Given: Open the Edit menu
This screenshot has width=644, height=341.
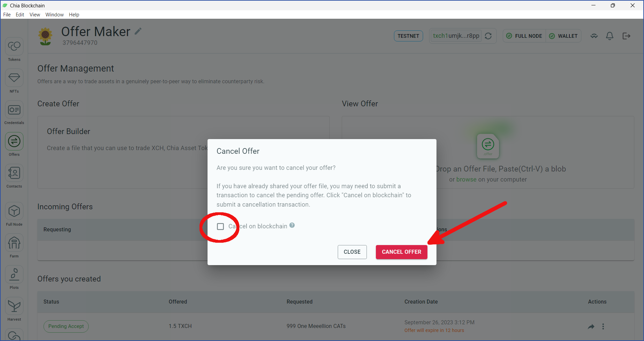Looking at the screenshot, I should [x=20, y=15].
